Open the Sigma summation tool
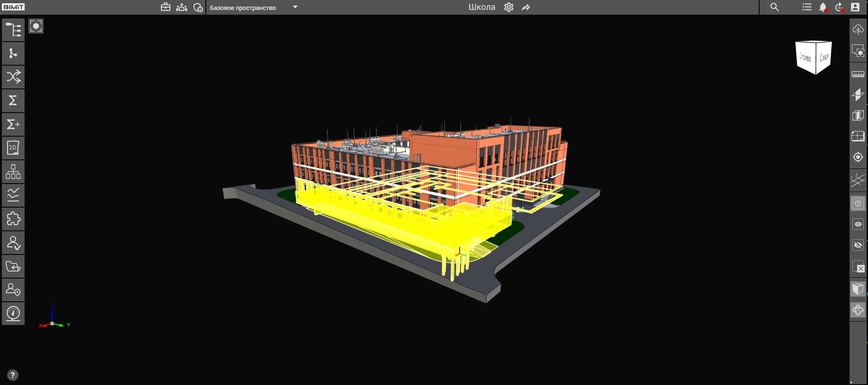The height and width of the screenshot is (385, 868). (x=13, y=100)
